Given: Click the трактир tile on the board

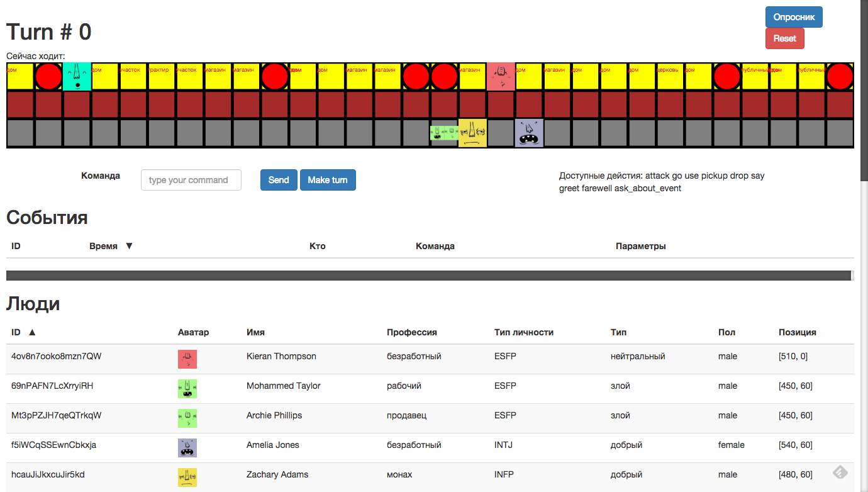Looking at the screenshot, I should click(x=162, y=76).
